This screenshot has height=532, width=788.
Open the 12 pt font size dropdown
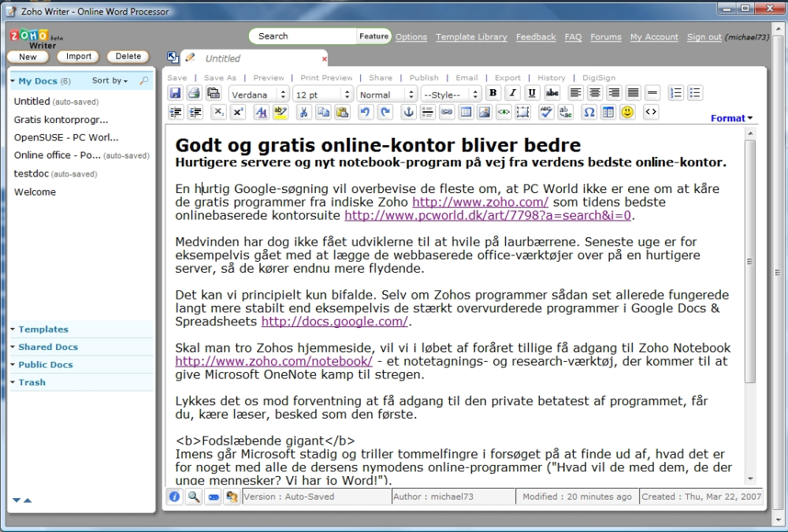click(x=322, y=95)
